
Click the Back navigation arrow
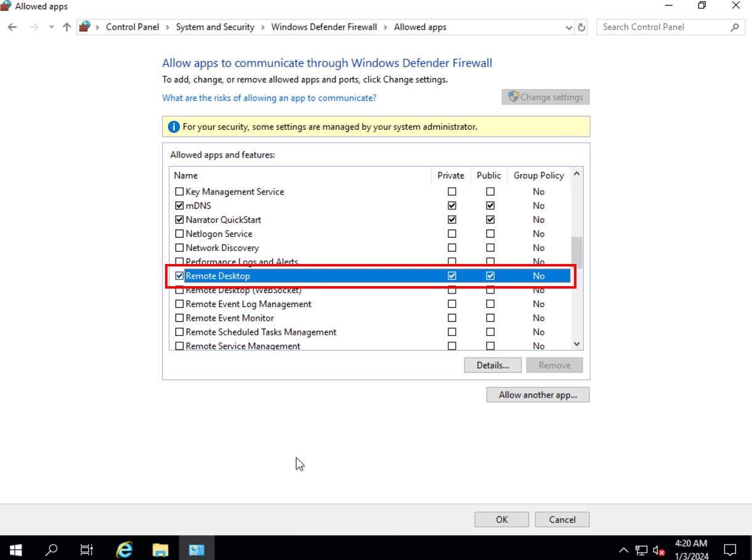(x=13, y=27)
